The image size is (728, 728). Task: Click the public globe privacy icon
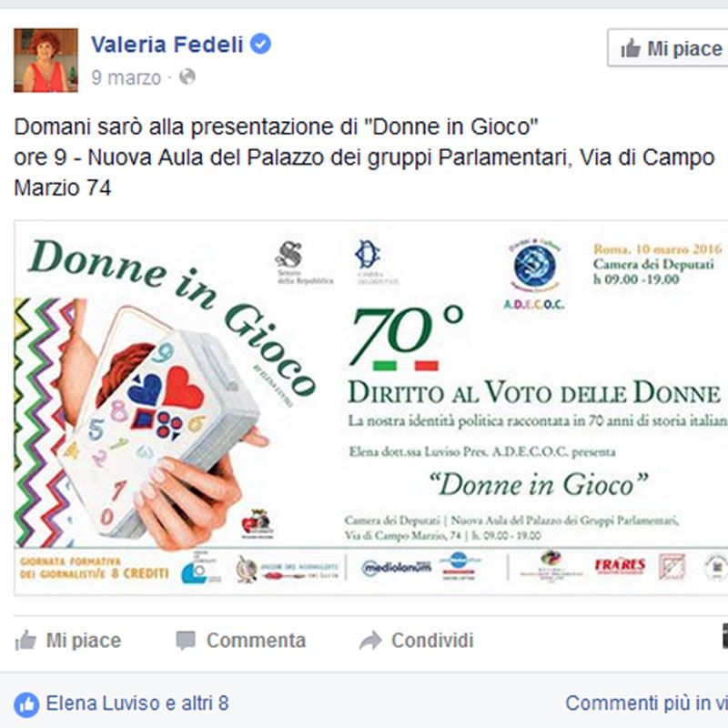coord(187,77)
